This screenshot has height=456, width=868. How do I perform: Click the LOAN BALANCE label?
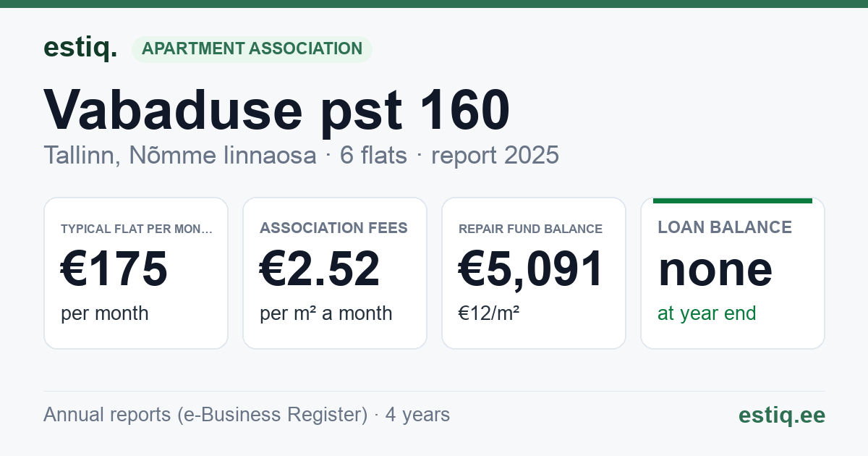(x=725, y=227)
